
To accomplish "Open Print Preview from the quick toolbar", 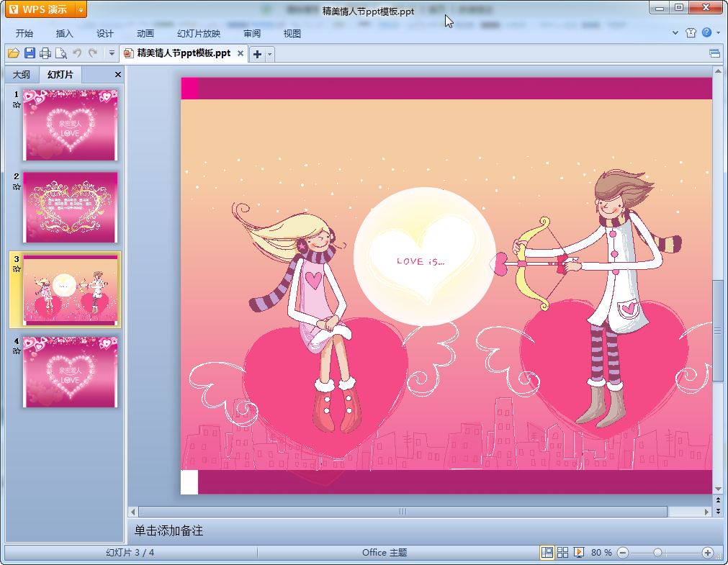I will tap(61, 53).
